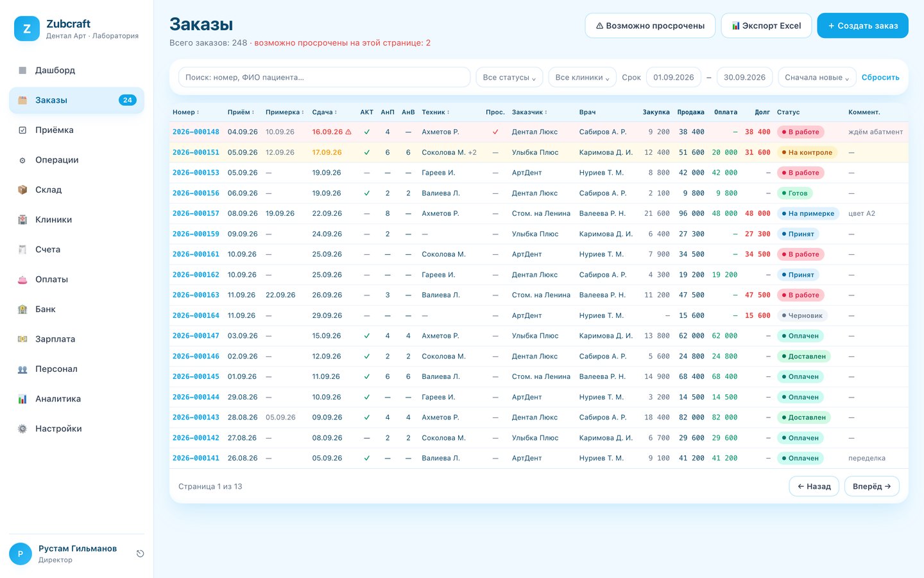Sort the table by Заказчик column
This screenshot has height=578, width=924.
(529, 112)
